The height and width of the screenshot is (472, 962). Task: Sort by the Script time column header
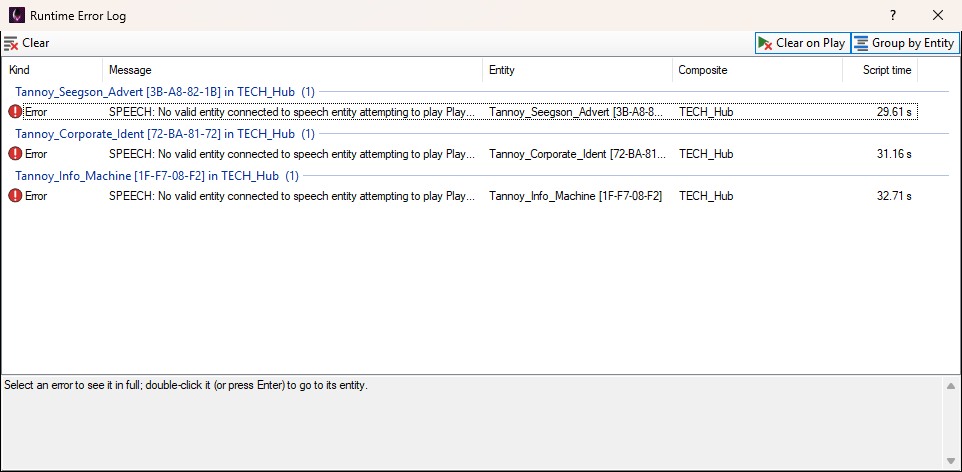pos(880,70)
